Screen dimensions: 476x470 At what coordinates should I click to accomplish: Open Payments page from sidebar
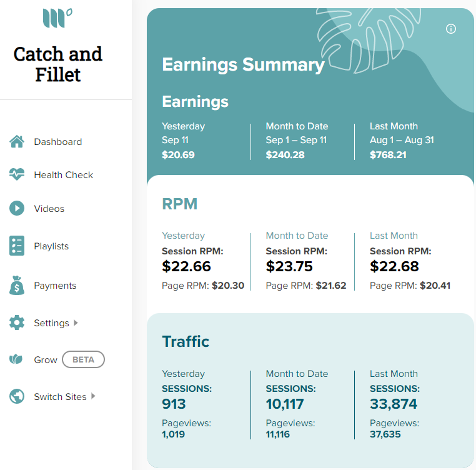[x=55, y=286]
